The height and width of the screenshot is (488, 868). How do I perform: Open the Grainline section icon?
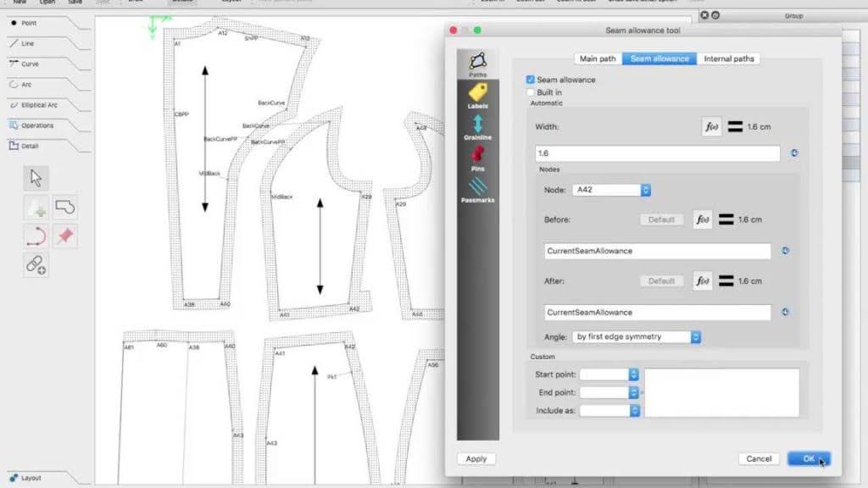(x=478, y=127)
